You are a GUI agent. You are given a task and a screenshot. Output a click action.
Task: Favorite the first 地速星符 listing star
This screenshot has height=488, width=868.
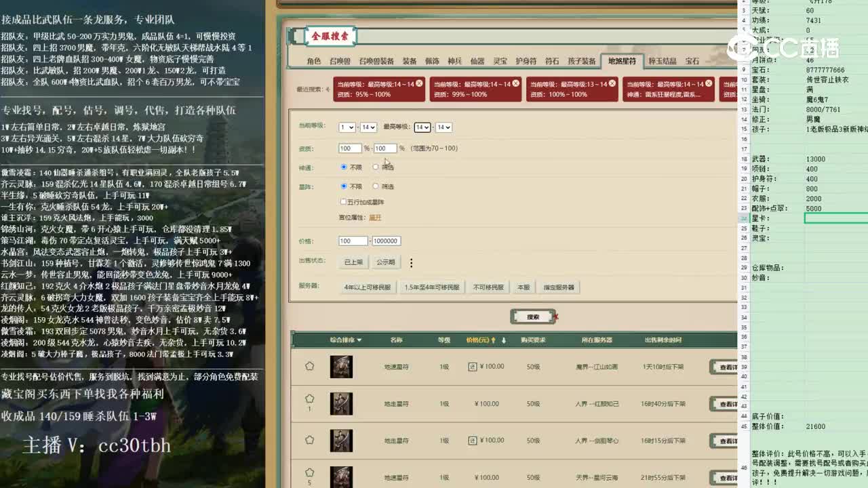click(x=309, y=365)
